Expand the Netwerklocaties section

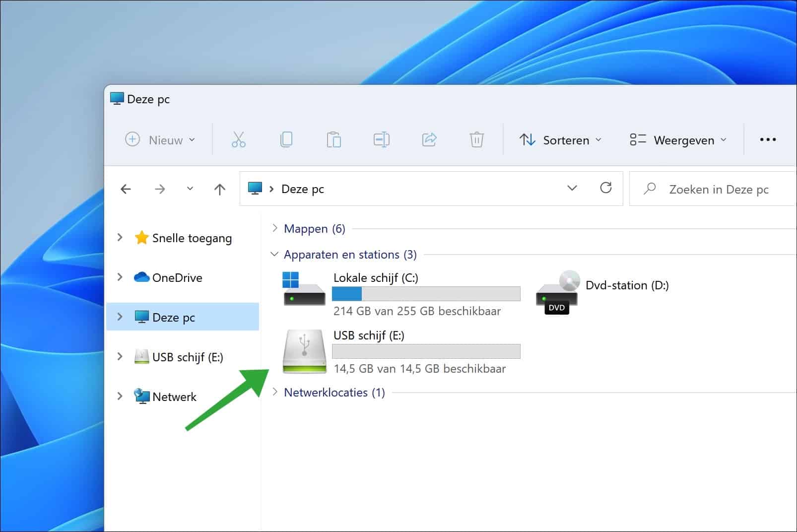click(275, 392)
